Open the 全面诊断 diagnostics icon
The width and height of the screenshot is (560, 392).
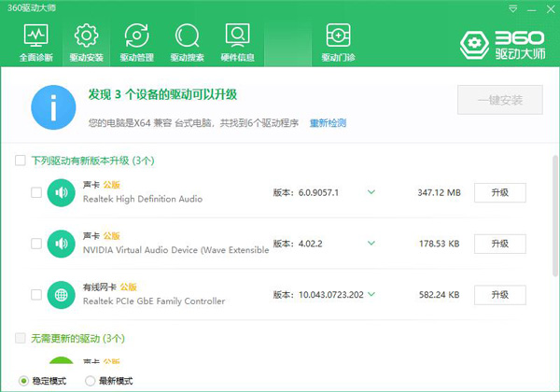pos(36,35)
